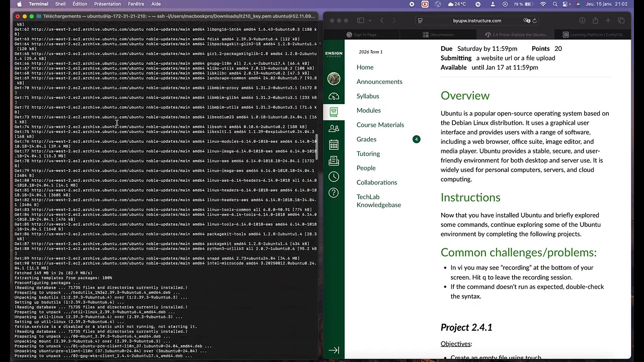Open the Home course link
This screenshot has height=362, width=644.
365,67
